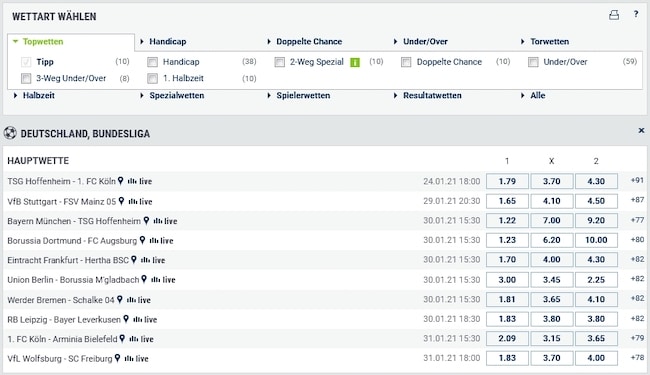
Task: Expand the Handicap category
Action: (x=163, y=41)
